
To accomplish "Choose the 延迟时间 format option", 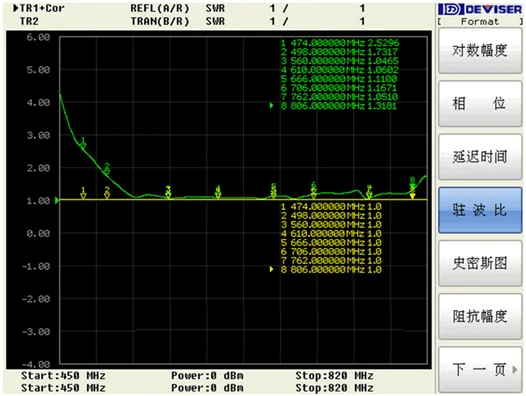I will tap(480, 157).
